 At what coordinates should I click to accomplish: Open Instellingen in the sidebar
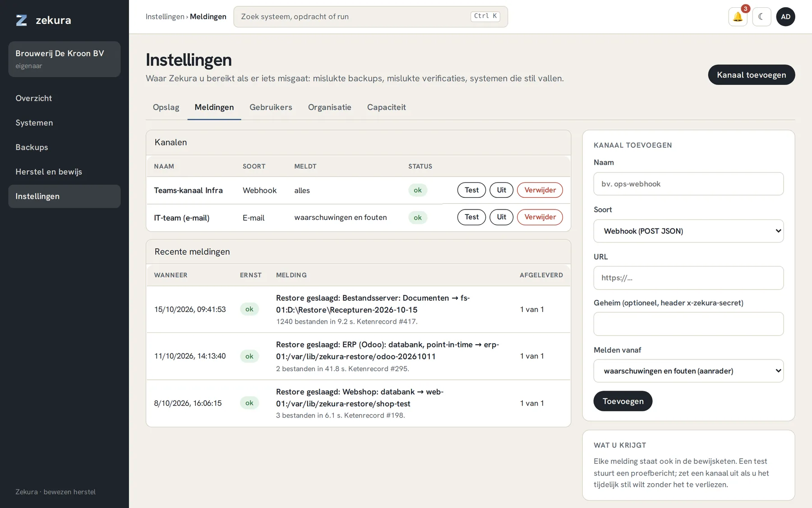[x=65, y=196]
